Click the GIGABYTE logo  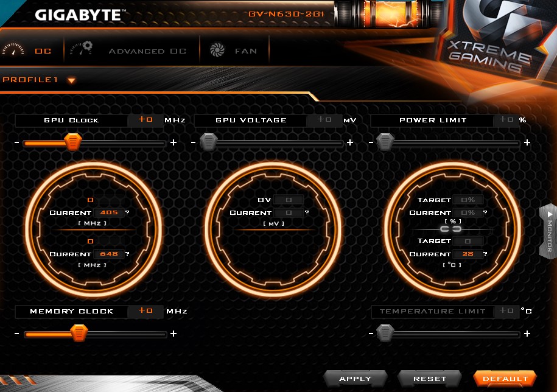pyautogui.click(x=80, y=15)
